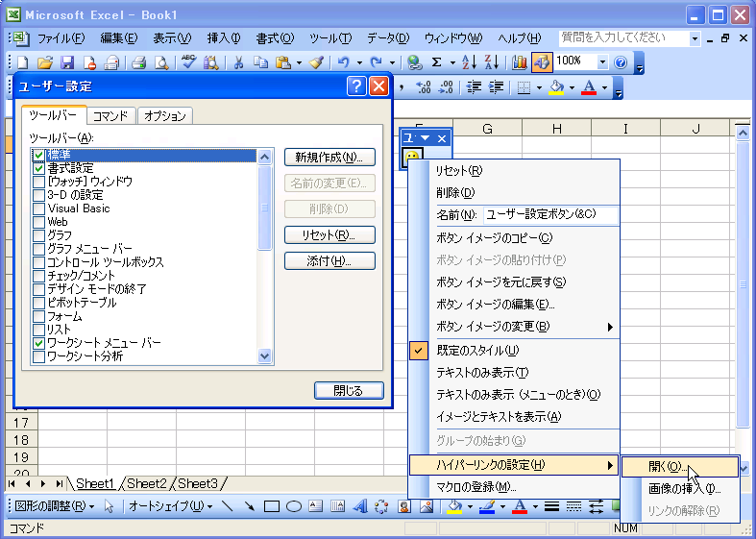This screenshot has width=756, height=539.
Task: Click the Copy icon in toolbar
Action: click(x=260, y=62)
